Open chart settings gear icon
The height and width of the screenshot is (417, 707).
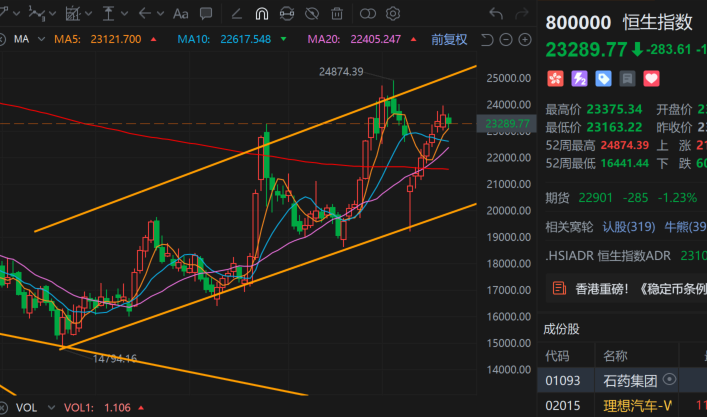point(393,14)
